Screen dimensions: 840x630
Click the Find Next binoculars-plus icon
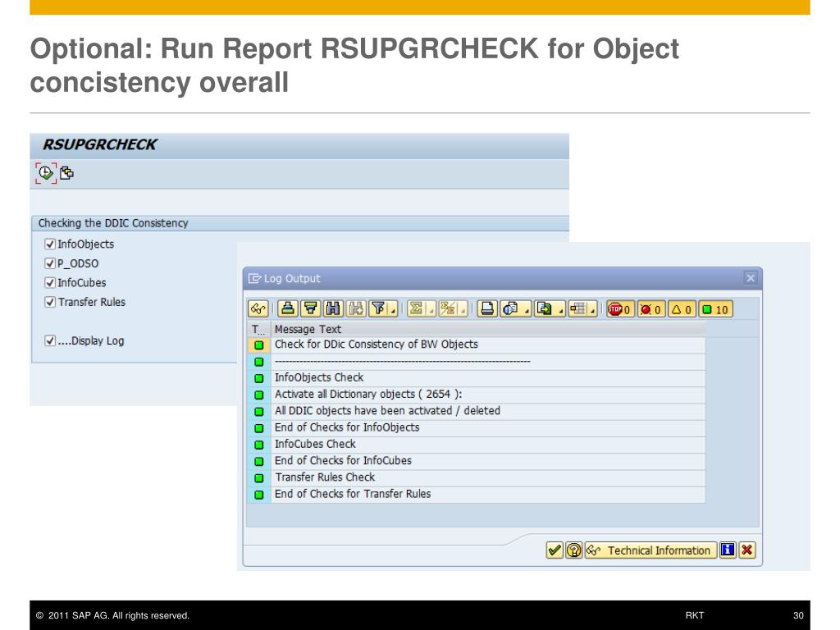click(356, 309)
